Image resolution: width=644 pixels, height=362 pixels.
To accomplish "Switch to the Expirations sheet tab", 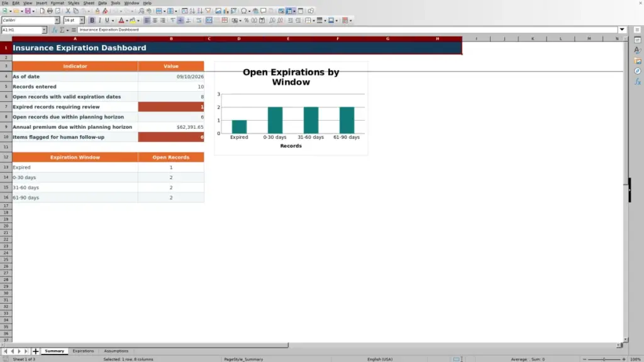I will point(83,351).
